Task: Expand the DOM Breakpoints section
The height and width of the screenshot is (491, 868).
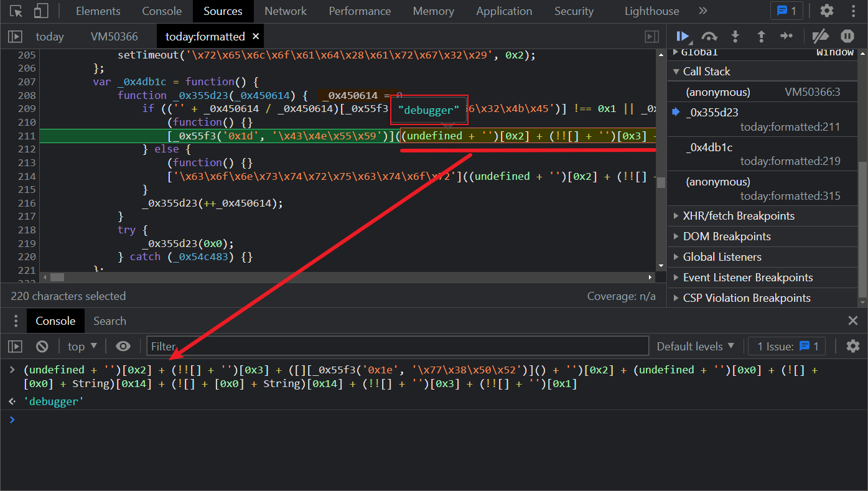Action: click(726, 236)
